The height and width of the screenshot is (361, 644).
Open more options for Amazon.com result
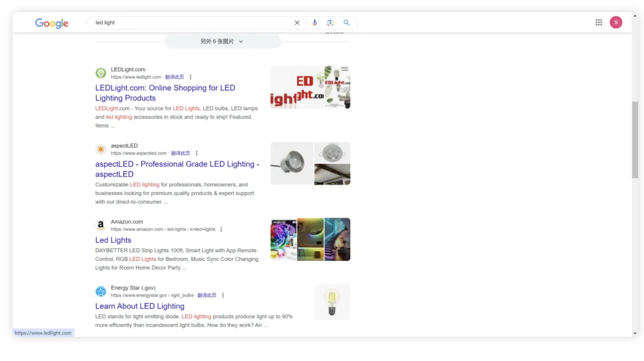pyautogui.click(x=221, y=230)
